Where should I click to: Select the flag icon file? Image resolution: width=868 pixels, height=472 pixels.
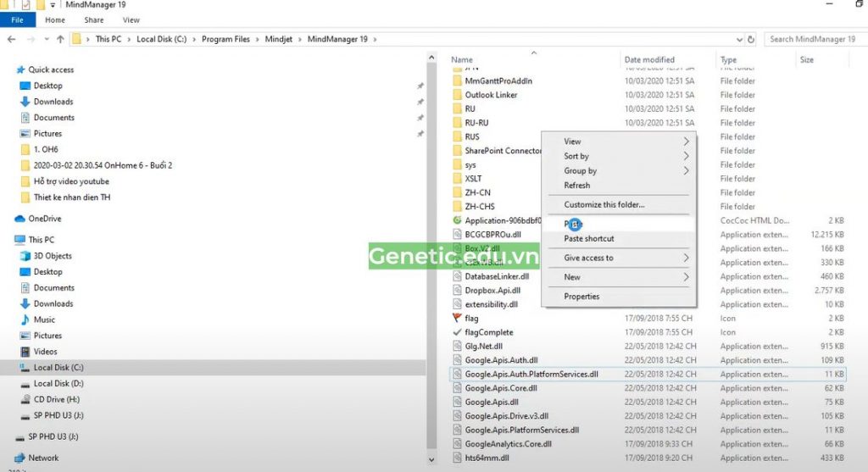(457, 318)
